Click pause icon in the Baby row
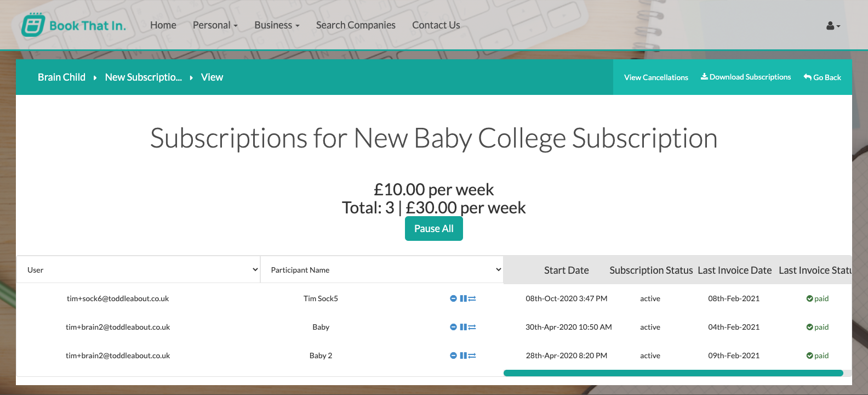 (464, 327)
